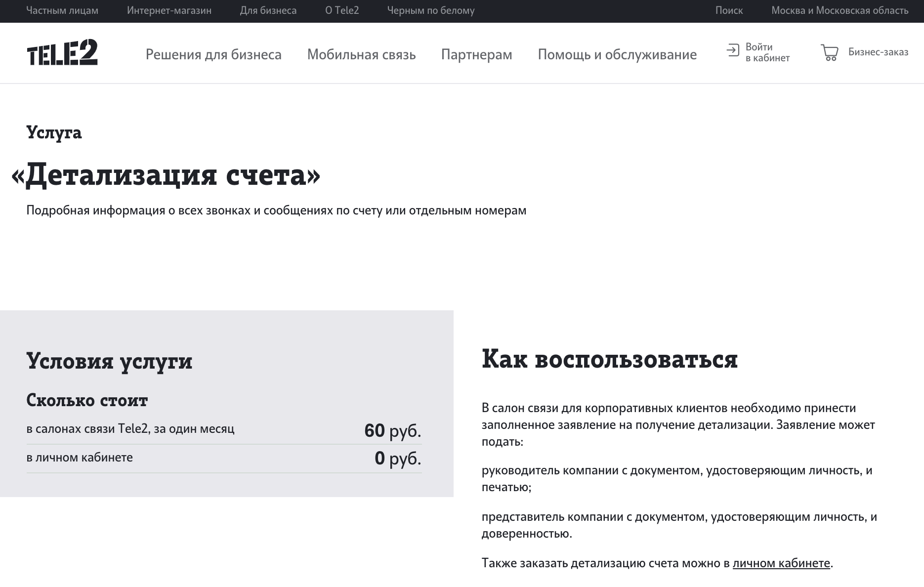
Task: Click Сколько стоит subheading
Action: point(87,400)
